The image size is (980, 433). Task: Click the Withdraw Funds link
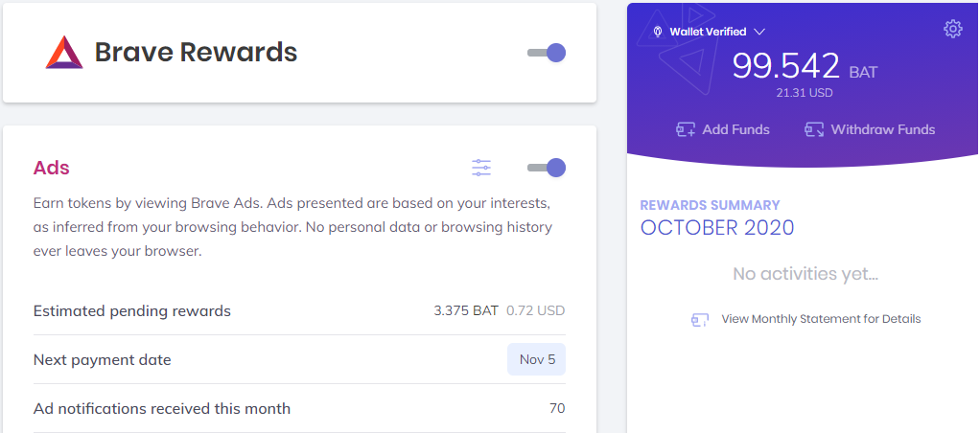pyautogui.click(x=870, y=129)
